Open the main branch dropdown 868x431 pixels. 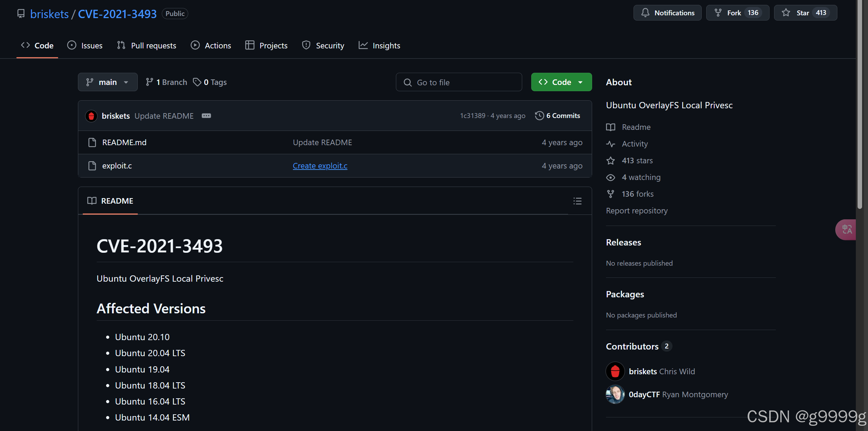pos(107,82)
